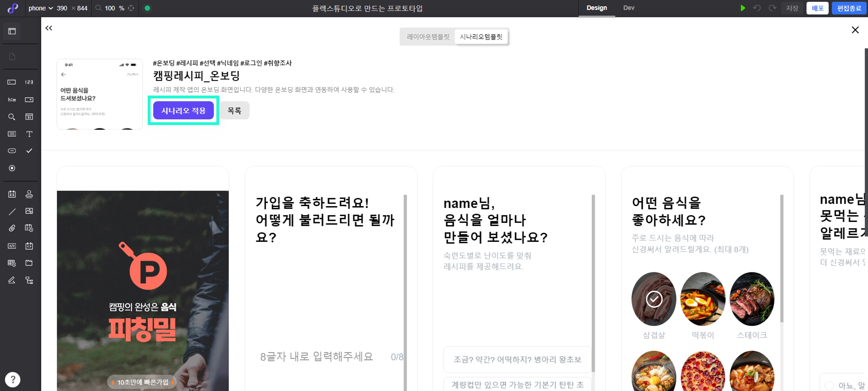
Task: Select the T text label component
Action: pyautogui.click(x=29, y=134)
